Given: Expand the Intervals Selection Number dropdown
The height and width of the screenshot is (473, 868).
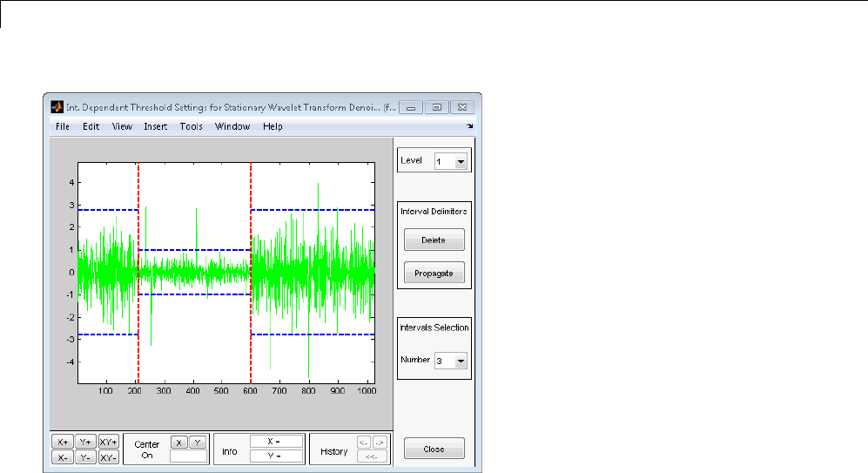Looking at the screenshot, I should point(451,361).
